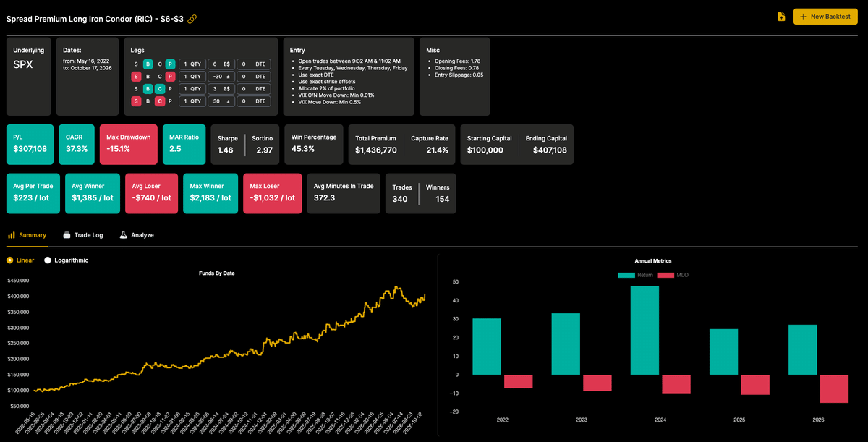The width and height of the screenshot is (868, 442).
Task: Click the Win Percentage 45.3% card
Action: [312, 143]
